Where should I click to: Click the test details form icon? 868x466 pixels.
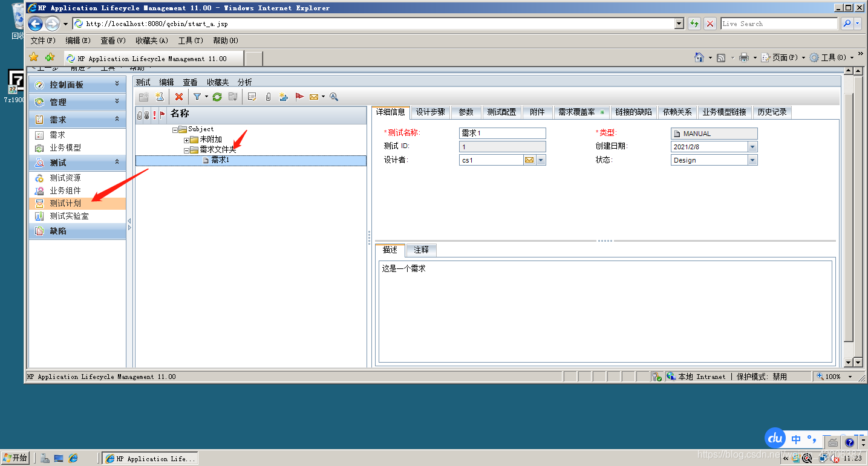[252, 97]
